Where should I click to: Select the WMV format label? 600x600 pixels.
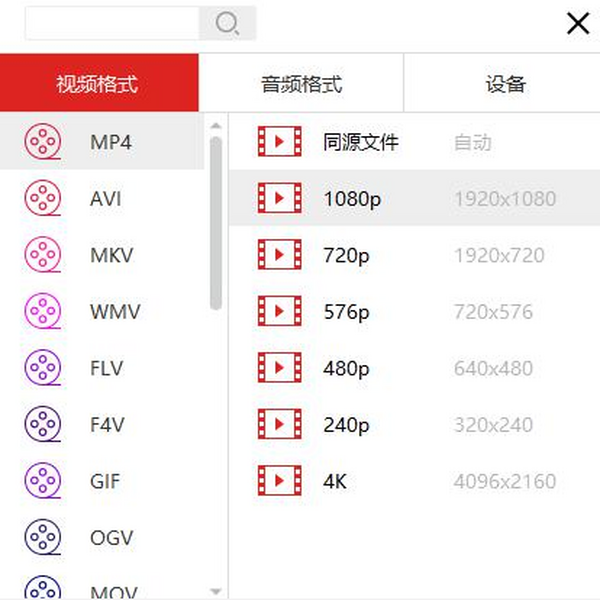(x=115, y=311)
